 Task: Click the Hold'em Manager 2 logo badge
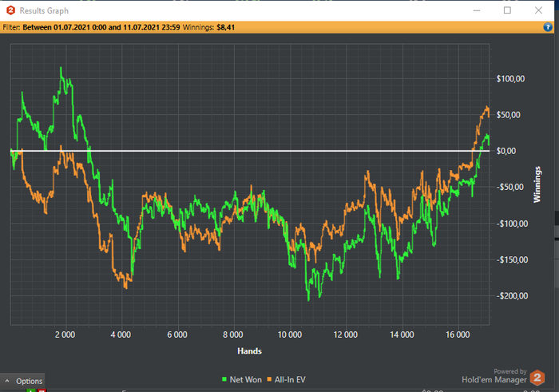(537, 378)
